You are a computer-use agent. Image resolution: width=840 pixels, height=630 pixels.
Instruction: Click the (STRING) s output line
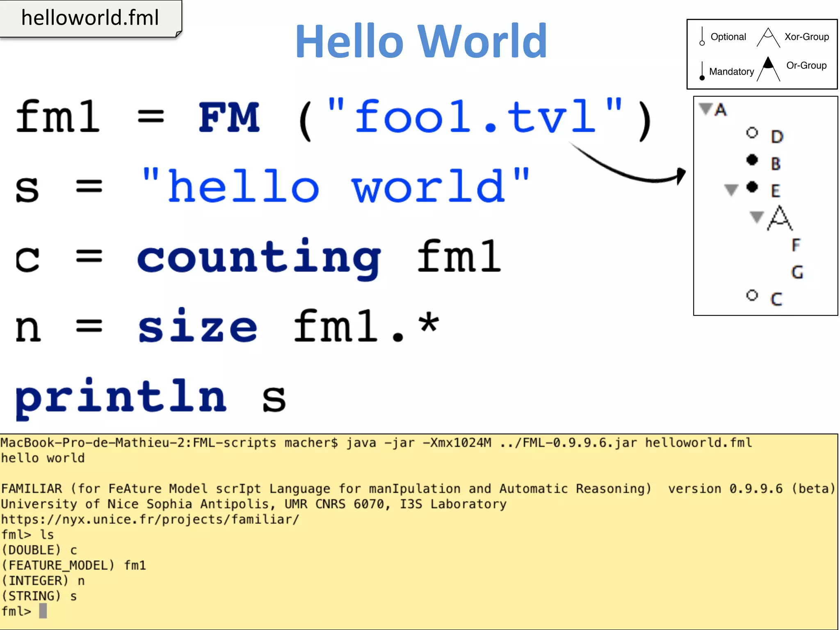click(x=39, y=596)
